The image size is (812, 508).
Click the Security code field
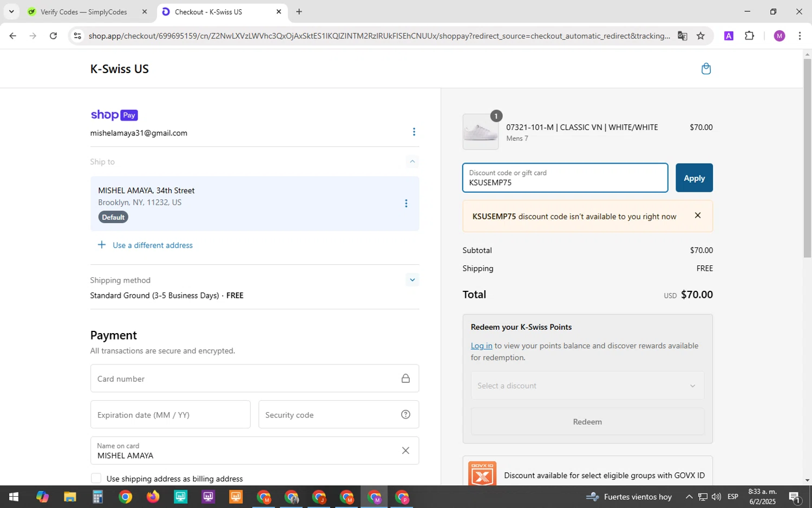[339, 415]
